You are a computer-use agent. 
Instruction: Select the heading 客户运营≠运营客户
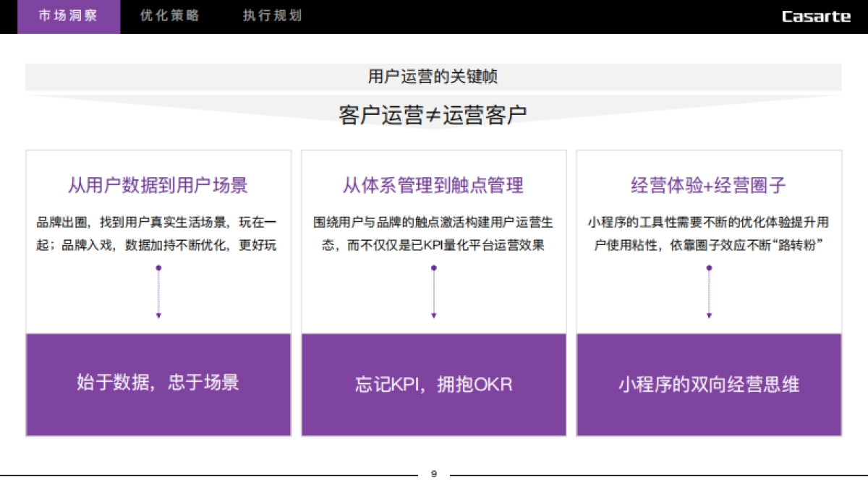point(433,112)
